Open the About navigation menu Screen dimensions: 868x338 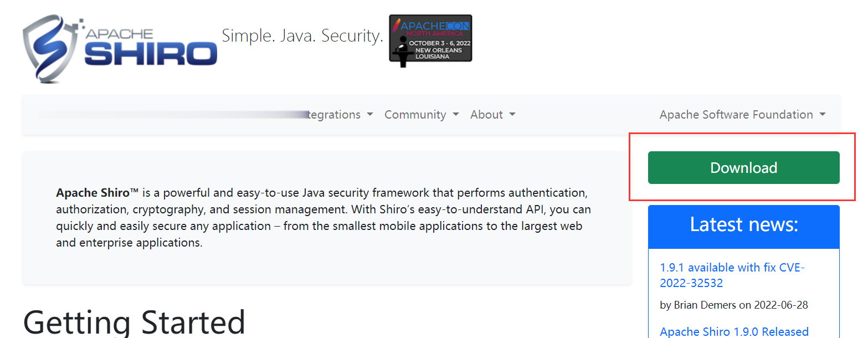486,115
